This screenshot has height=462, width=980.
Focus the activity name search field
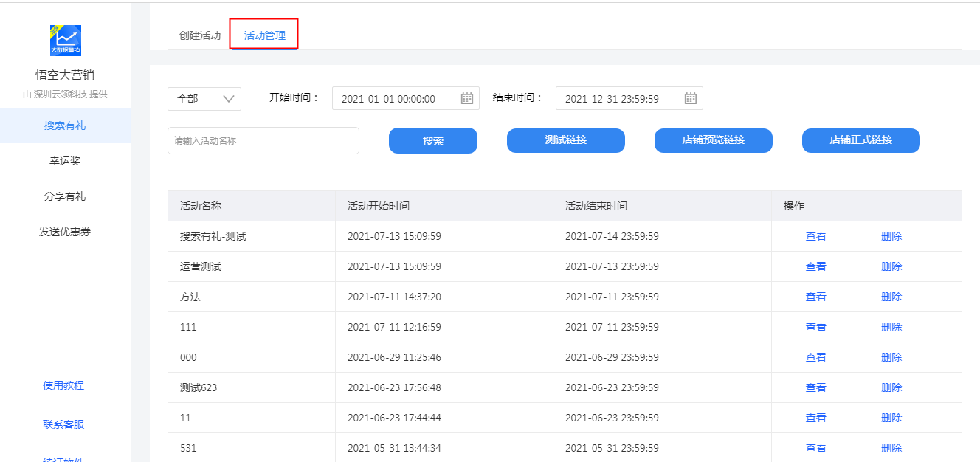pos(263,140)
